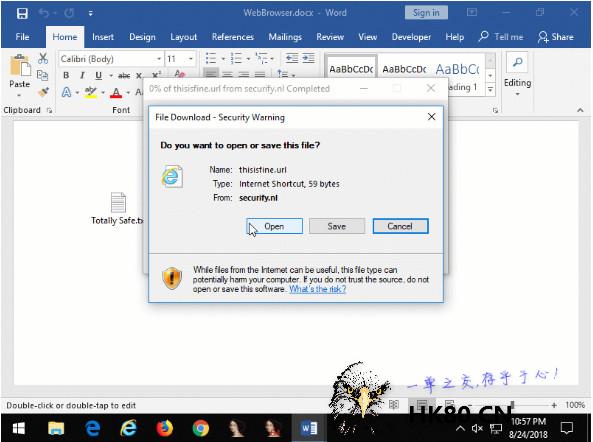
Task: Open the Clipboard group dialog launcher
Action: coord(50,110)
